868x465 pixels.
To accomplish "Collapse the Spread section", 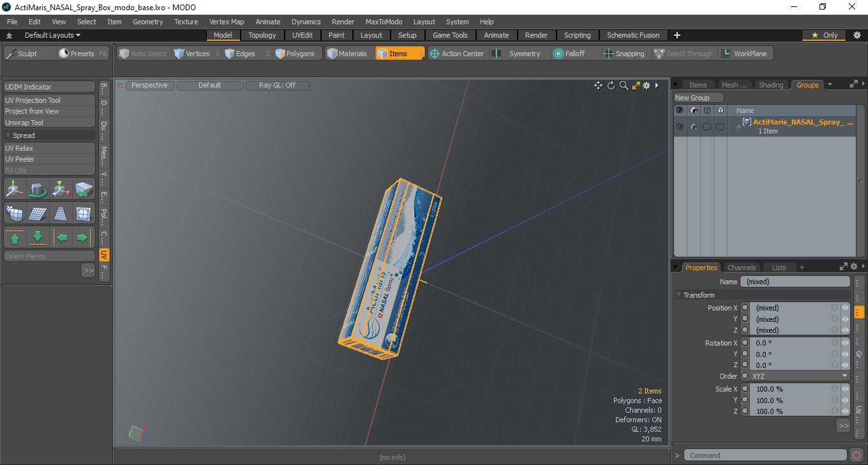I will [8, 135].
